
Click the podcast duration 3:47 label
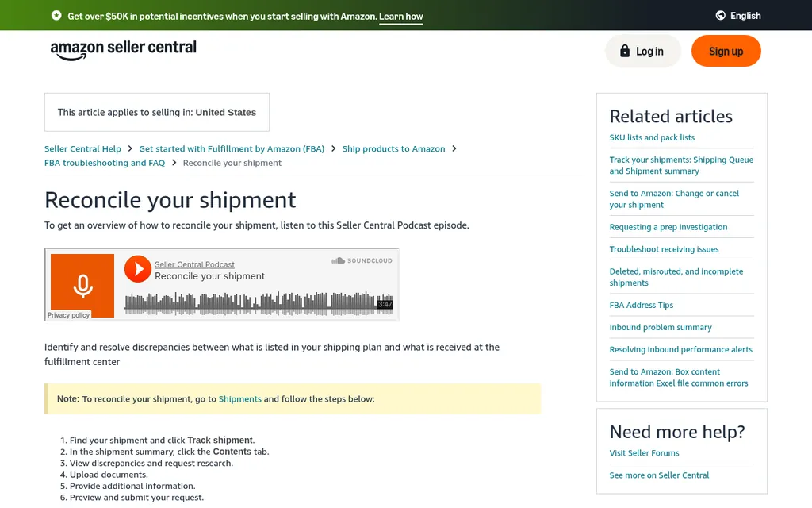pyautogui.click(x=385, y=304)
